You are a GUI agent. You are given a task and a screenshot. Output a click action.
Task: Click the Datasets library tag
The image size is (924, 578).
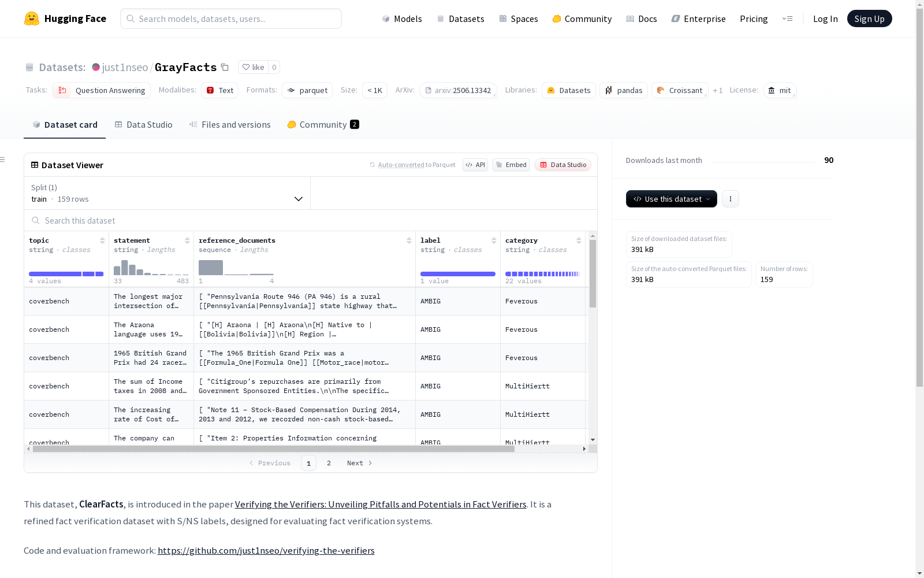click(x=568, y=90)
